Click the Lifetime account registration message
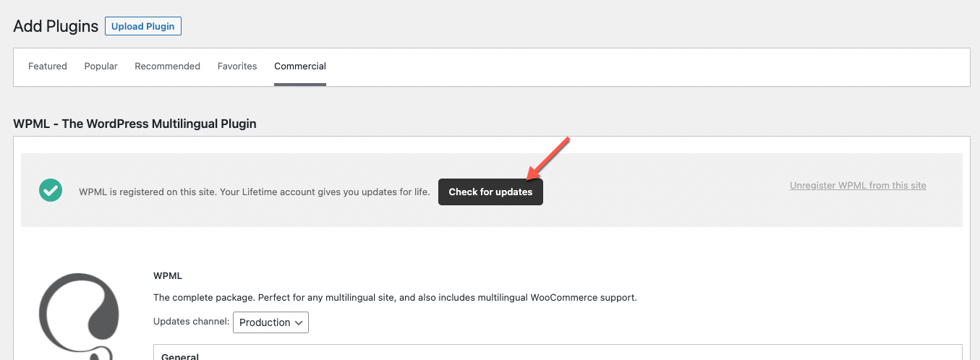 point(255,192)
